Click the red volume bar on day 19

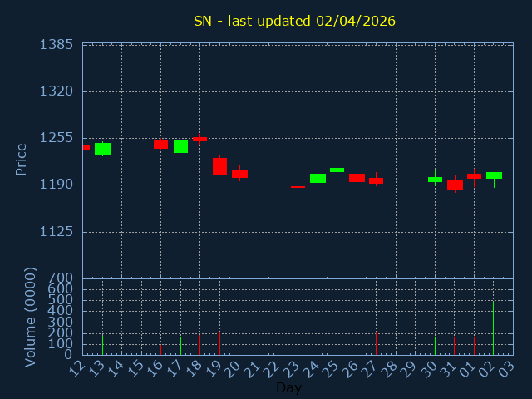click(219, 343)
